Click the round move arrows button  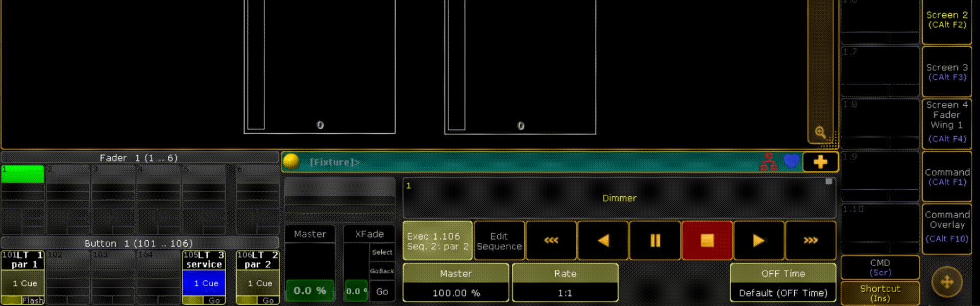pyautogui.click(x=947, y=282)
